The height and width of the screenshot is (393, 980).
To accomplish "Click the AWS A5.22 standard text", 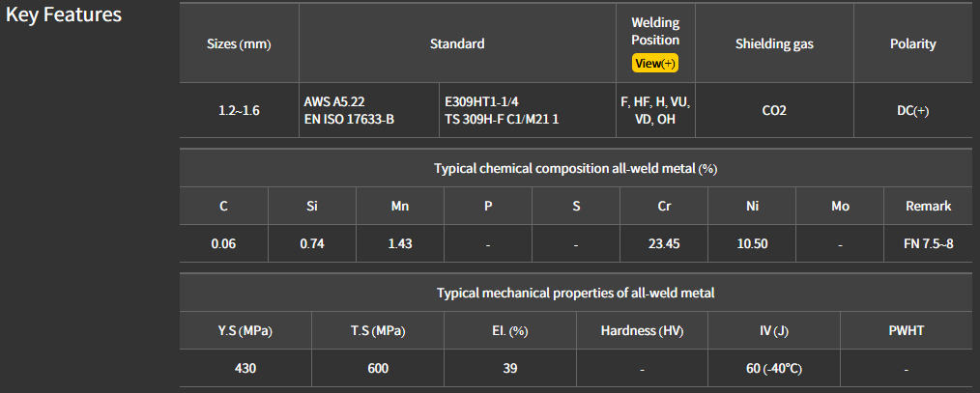I will [334, 101].
